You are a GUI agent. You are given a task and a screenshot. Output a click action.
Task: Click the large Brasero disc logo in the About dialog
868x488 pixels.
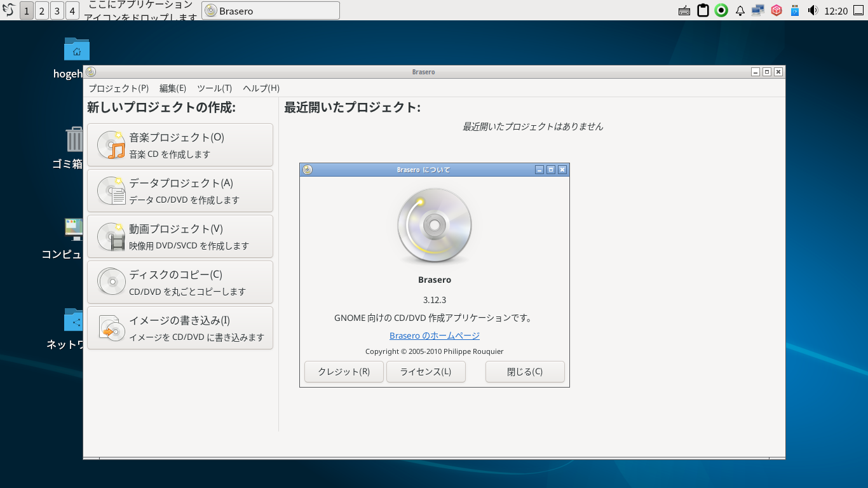pos(435,227)
